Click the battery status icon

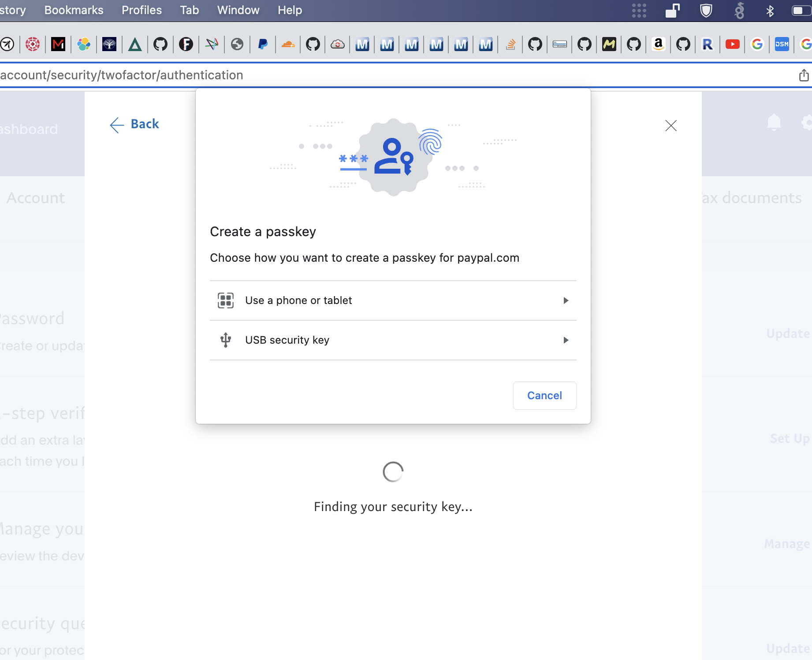[801, 11]
